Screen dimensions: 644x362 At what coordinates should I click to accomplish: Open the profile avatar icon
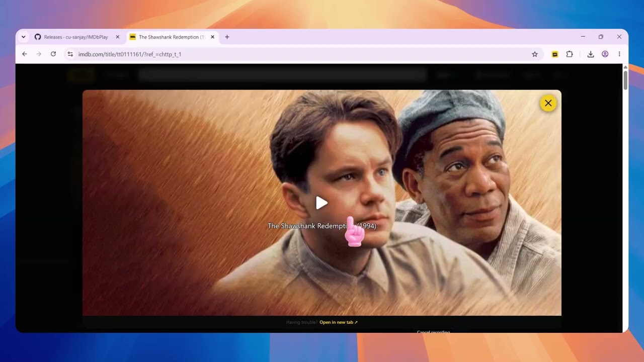(x=605, y=54)
